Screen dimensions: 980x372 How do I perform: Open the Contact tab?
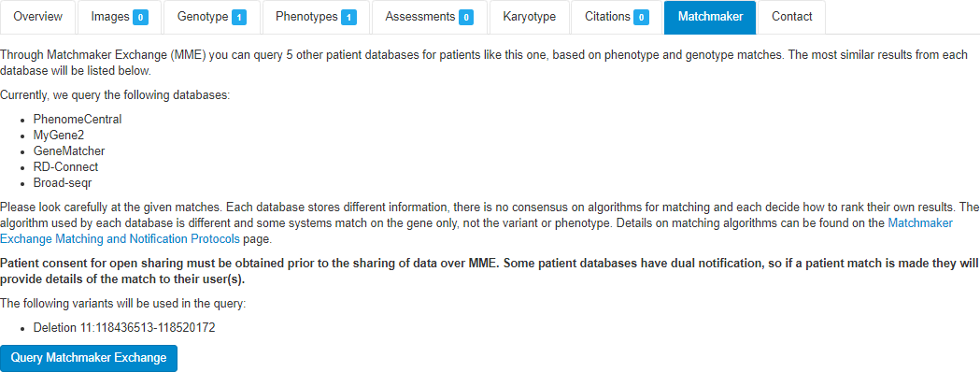792,17
